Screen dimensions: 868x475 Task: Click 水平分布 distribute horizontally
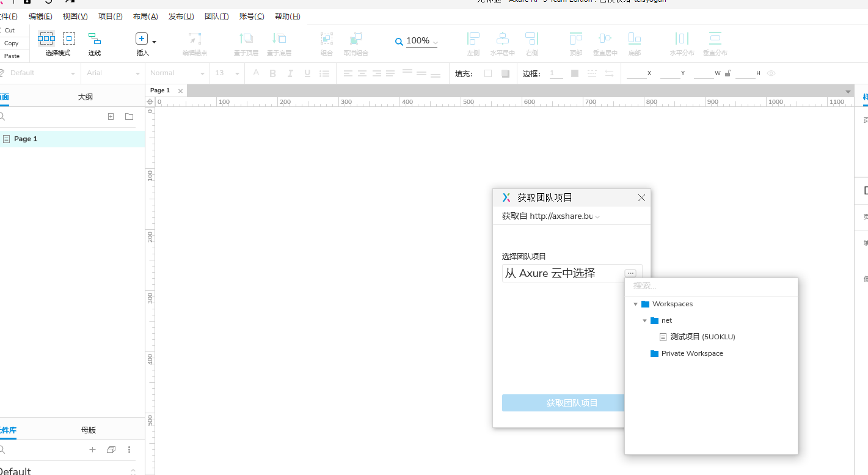pyautogui.click(x=682, y=39)
